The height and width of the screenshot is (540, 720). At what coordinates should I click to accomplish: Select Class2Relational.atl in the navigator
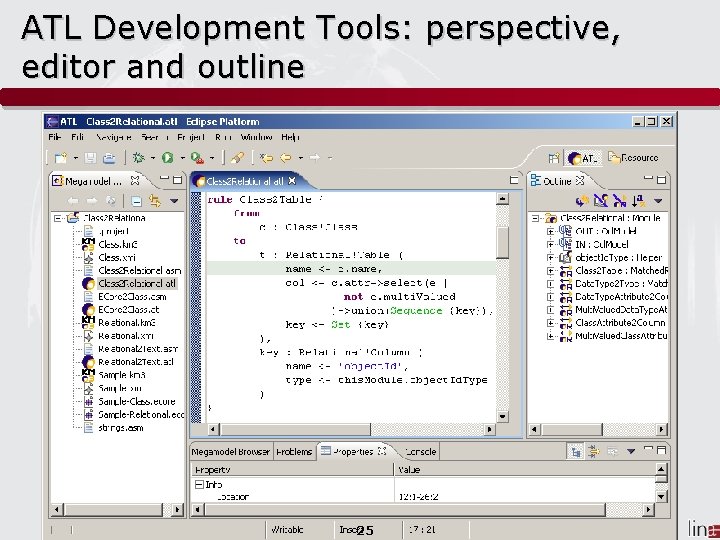(137, 284)
